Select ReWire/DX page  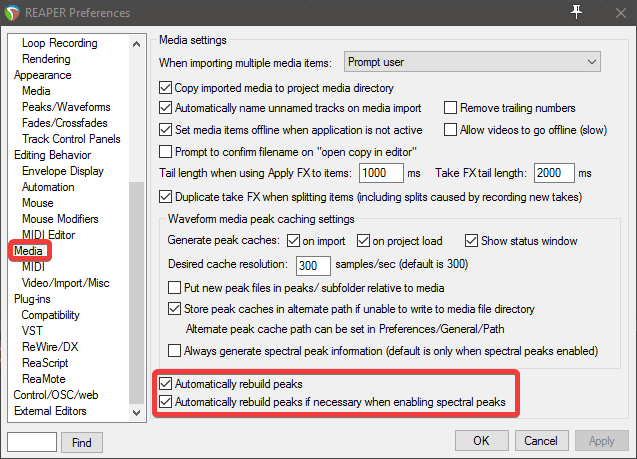tap(50, 347)
